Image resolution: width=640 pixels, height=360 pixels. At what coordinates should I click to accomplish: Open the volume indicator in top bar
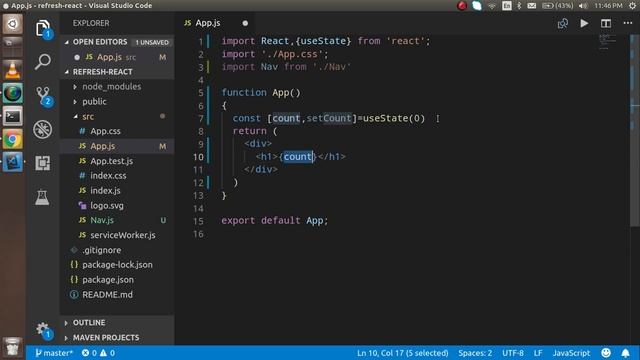coord(583,6)
